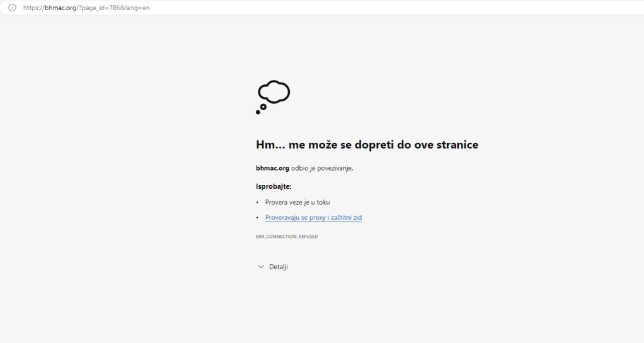Screen dimensions: 644x343
Task: Click the site information icon in address bar
Action: 11,8
